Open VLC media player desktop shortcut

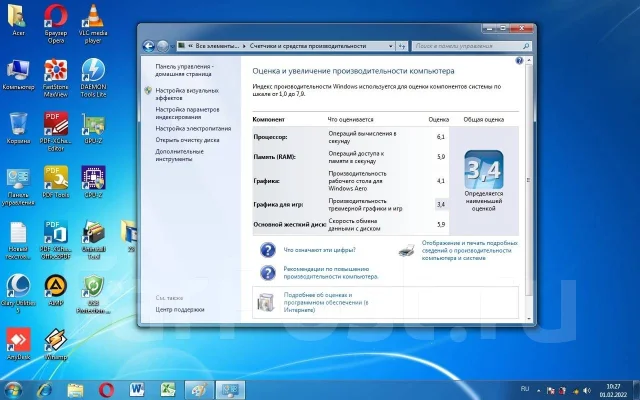[93, 23]
